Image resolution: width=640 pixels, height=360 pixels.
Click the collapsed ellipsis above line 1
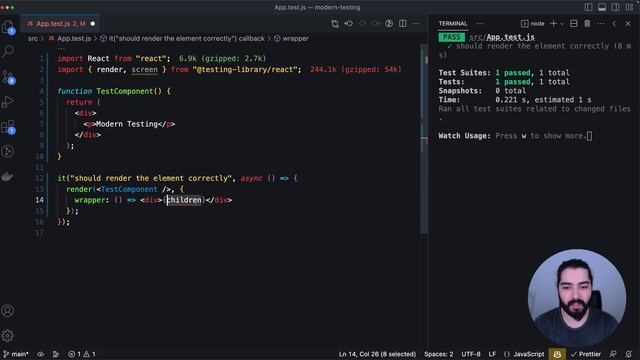pyautogui.click(x=61, y=48)
